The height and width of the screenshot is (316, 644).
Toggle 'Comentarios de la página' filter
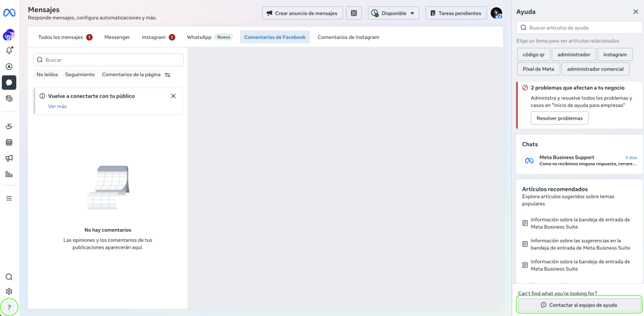[x=131, y=74]
